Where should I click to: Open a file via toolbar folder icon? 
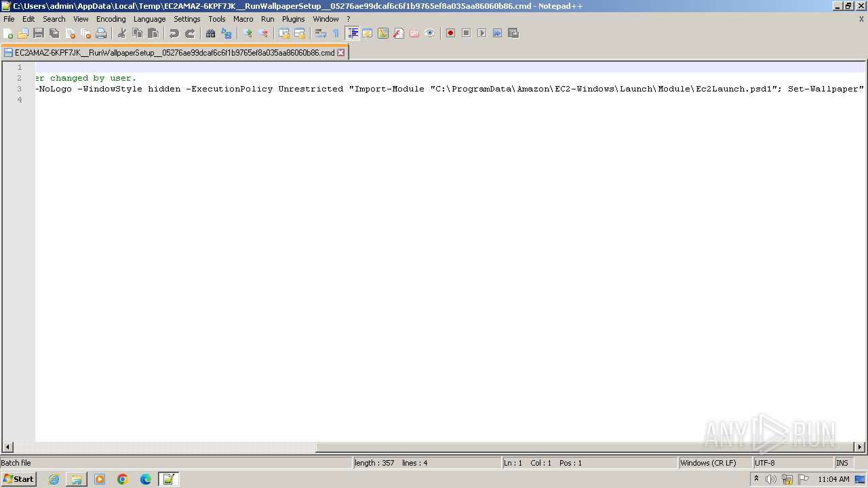(24, 33)
